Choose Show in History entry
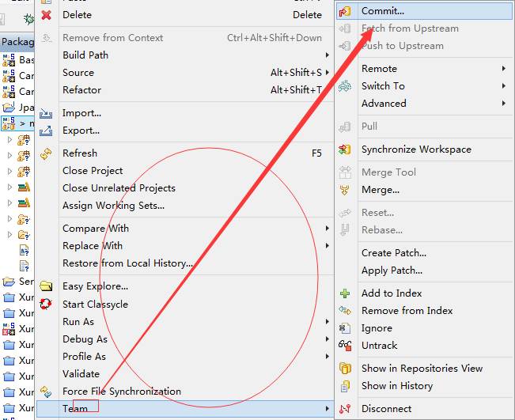The height and width of the screenshot is (420, 515). (x=424, y=386)
